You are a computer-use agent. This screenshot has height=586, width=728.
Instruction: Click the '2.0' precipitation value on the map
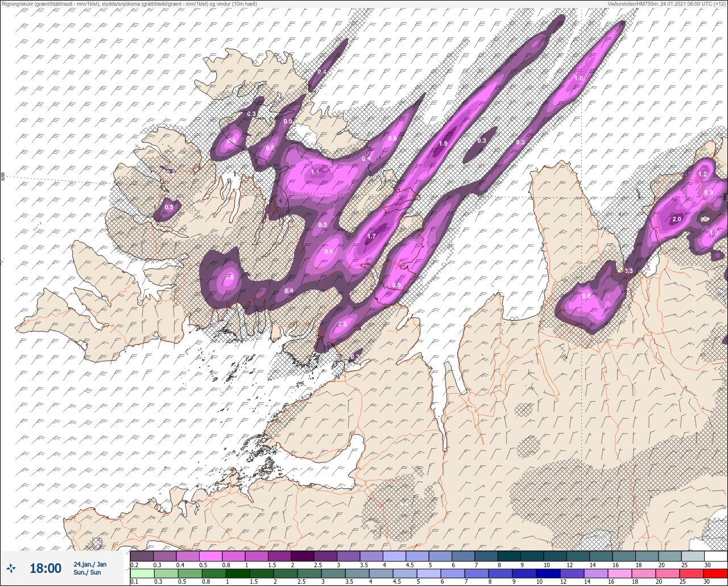point(677,219)
